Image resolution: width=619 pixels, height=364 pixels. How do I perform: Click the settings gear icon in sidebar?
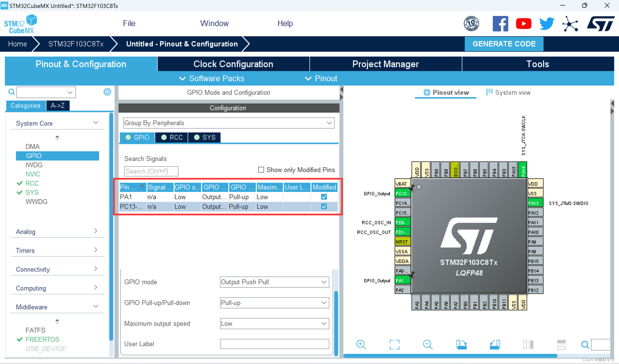coord(107,92)
